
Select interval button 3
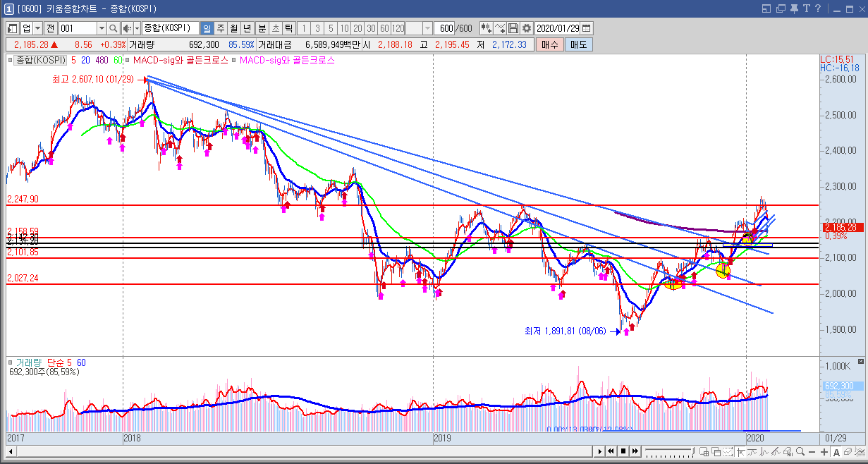tap(317, 28)
